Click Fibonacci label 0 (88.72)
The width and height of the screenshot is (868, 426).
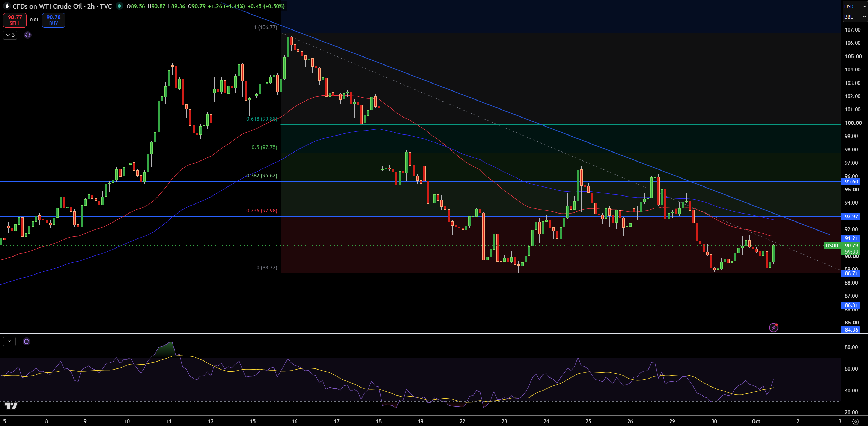click(x=267, y=268)
